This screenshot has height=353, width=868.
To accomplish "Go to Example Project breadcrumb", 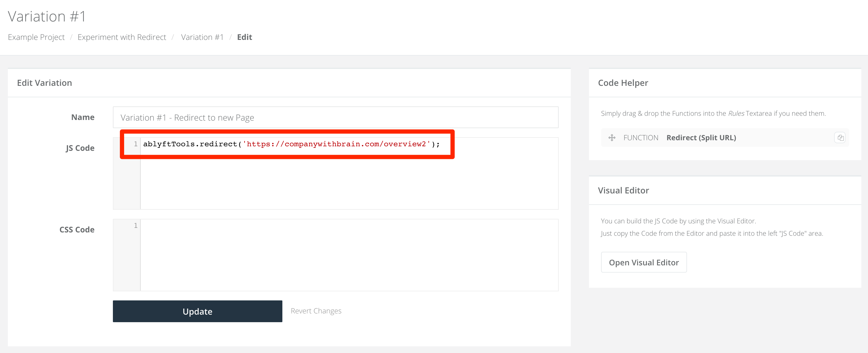I will tap(36, 37).
